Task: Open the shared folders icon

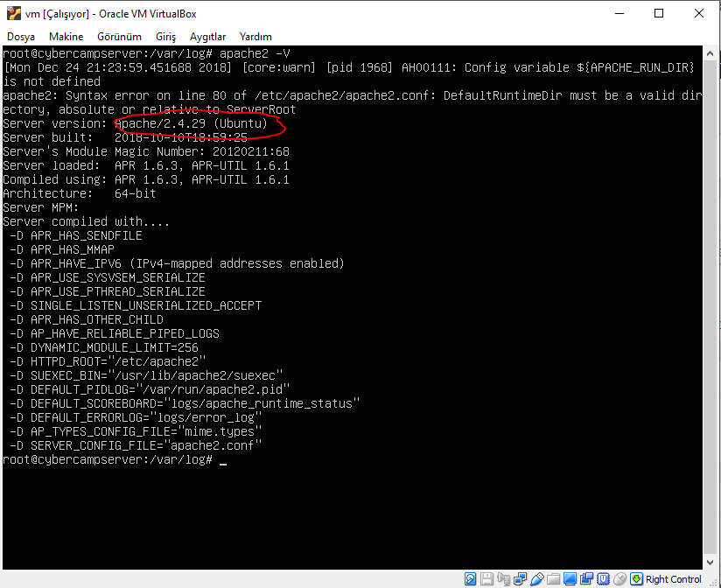Action: pyautogui.click(x=553, y=578)
